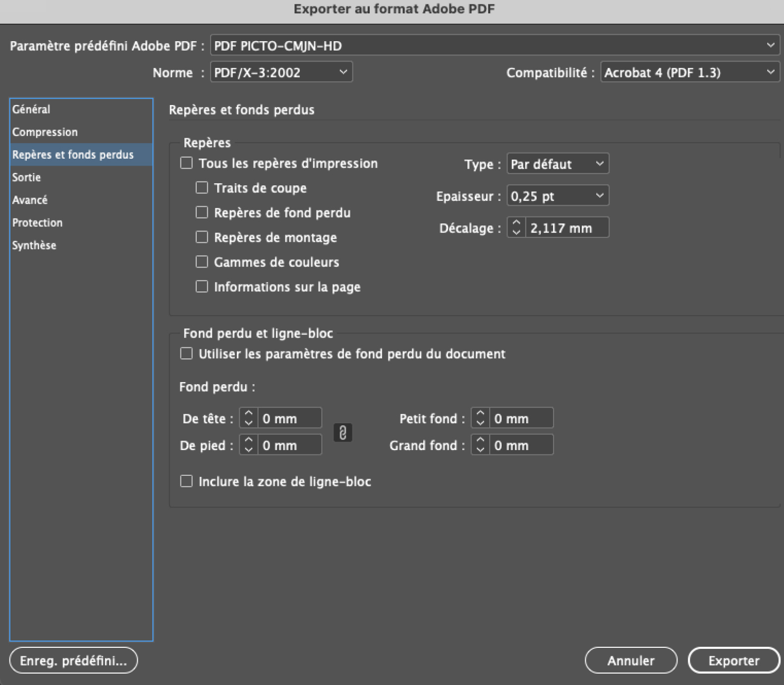Viewport: 784px width, 685px height.
Task: Check the Traits de coupe option
Action: coord(202,188)
